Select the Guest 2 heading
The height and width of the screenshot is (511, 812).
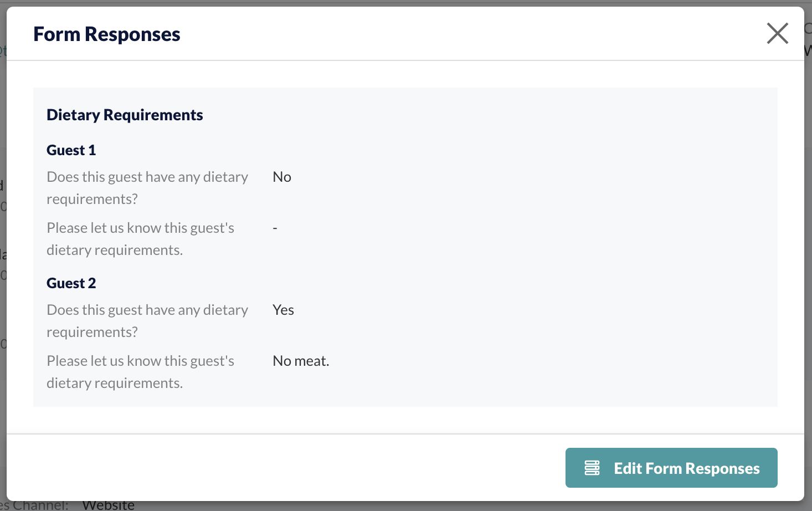(x=71, y=283)
